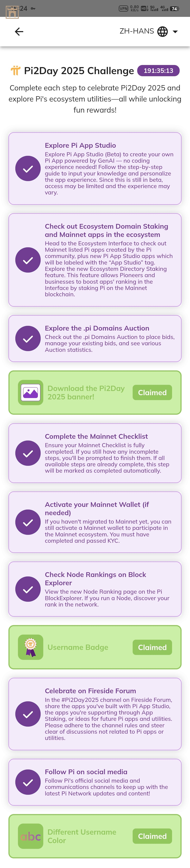This screenshot has height=868, width=190.
Task: Tap the Pi2Day banner image icon
Action: pos(30,393)
